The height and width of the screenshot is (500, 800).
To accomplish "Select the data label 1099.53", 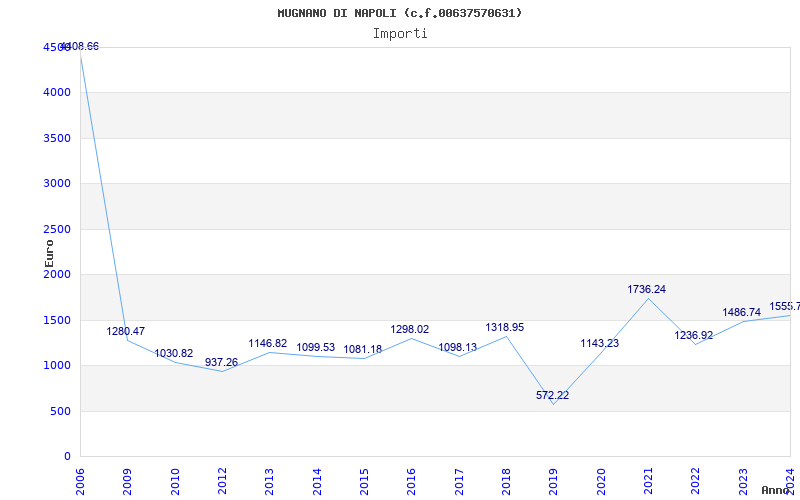I will pyautogui.click(x=316, y=347).
